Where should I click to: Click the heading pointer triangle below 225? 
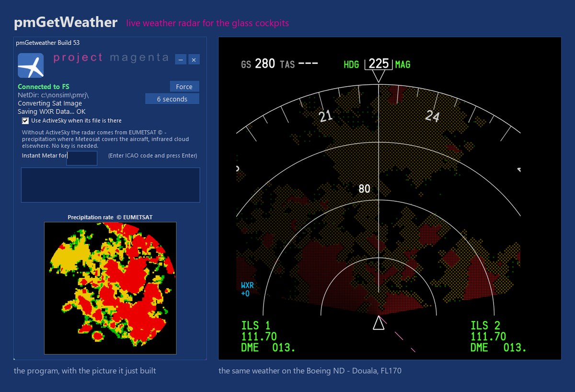[379, 77]
